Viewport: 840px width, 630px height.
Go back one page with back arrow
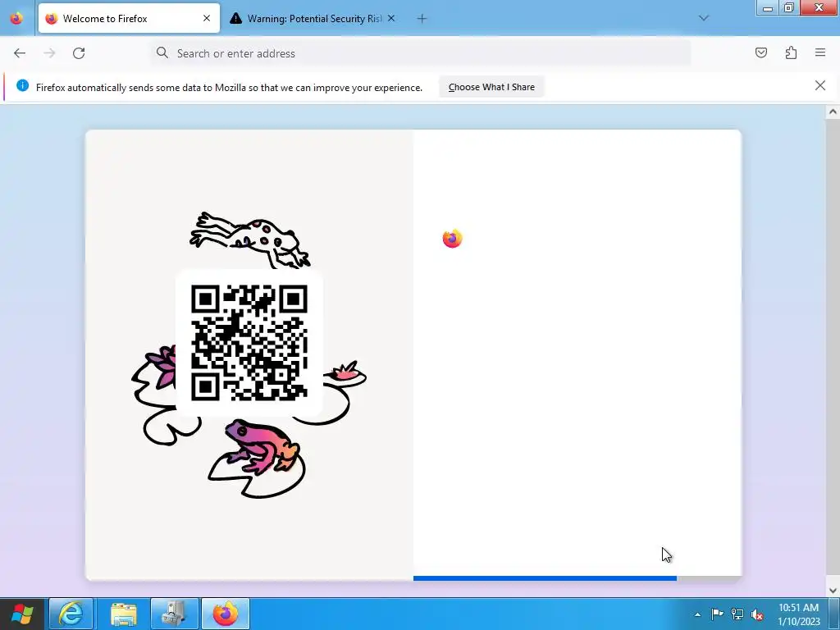20,53
